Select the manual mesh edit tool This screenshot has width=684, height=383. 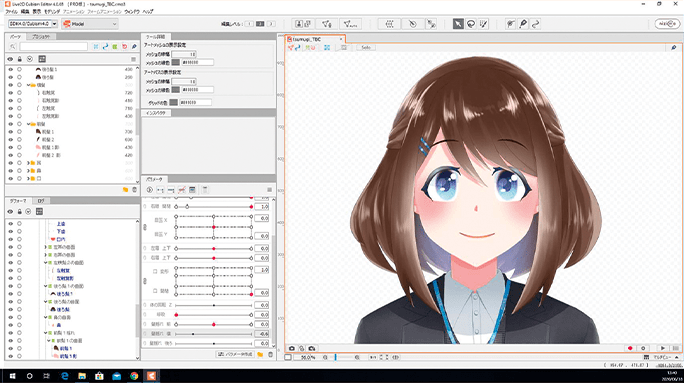pos(327,24)
